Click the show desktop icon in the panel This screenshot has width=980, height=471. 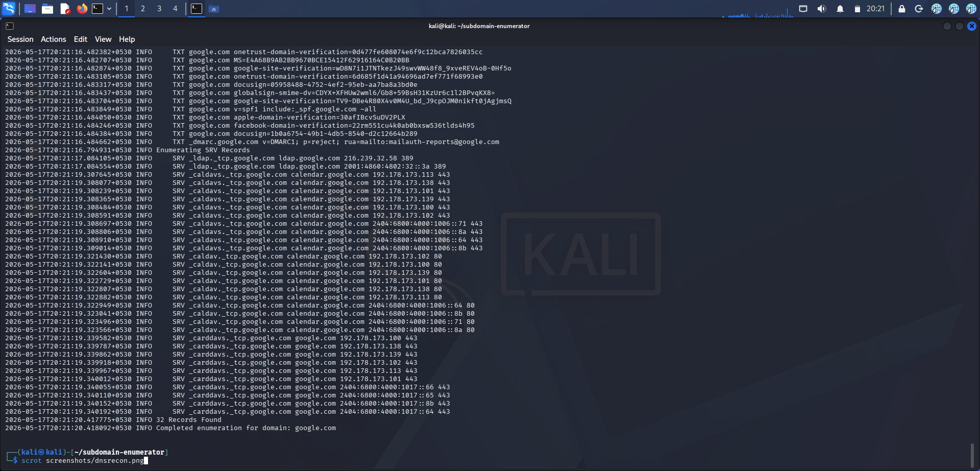pos(30,9)
